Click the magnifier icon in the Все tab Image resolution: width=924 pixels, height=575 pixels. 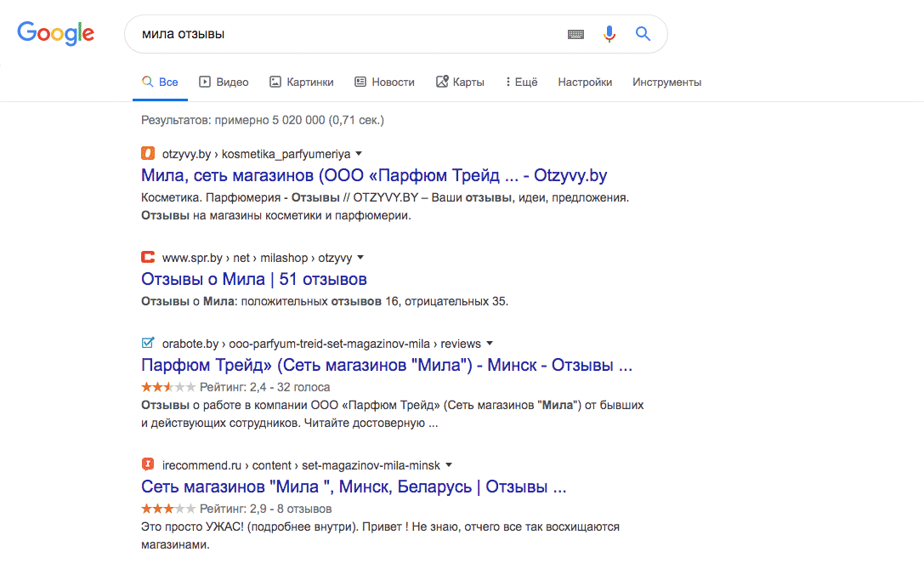(147, 82)
